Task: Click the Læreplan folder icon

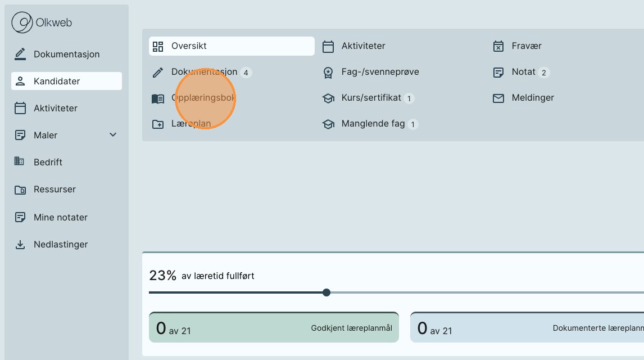Action: tap(158, 124)
